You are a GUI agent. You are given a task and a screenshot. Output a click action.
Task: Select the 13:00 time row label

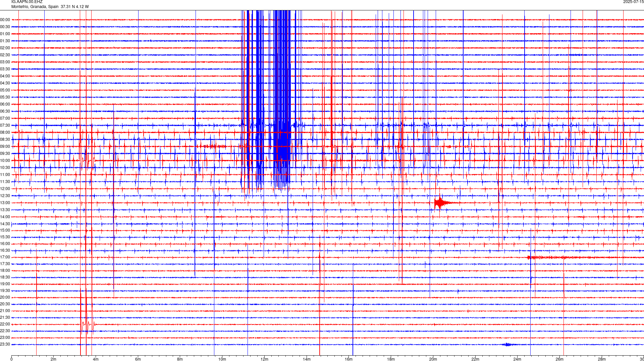5,203
